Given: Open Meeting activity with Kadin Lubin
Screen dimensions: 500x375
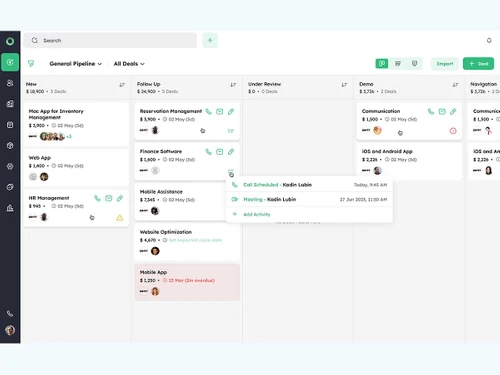Looking at the screenshot, I should [309, 199].
